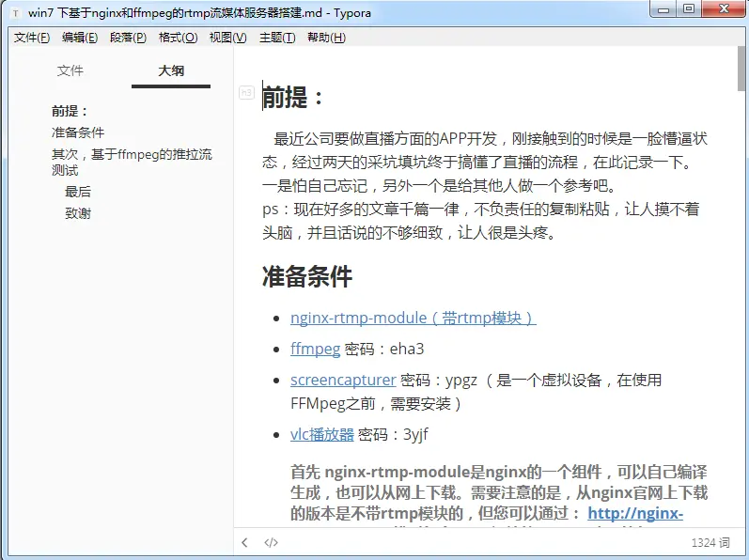Viewport: 749px width, 560px height.
Task: Open the 文件(F) menu
Action: coord(32,38)
